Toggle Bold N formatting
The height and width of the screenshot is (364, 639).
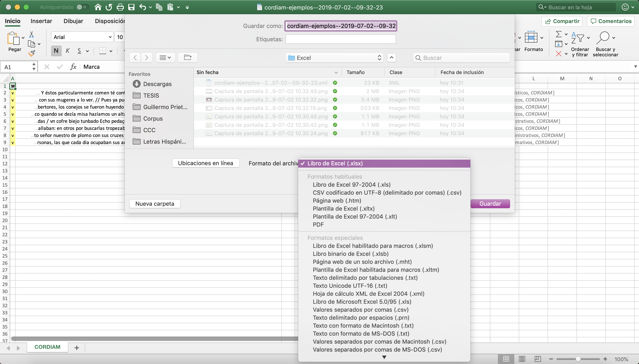56,51
